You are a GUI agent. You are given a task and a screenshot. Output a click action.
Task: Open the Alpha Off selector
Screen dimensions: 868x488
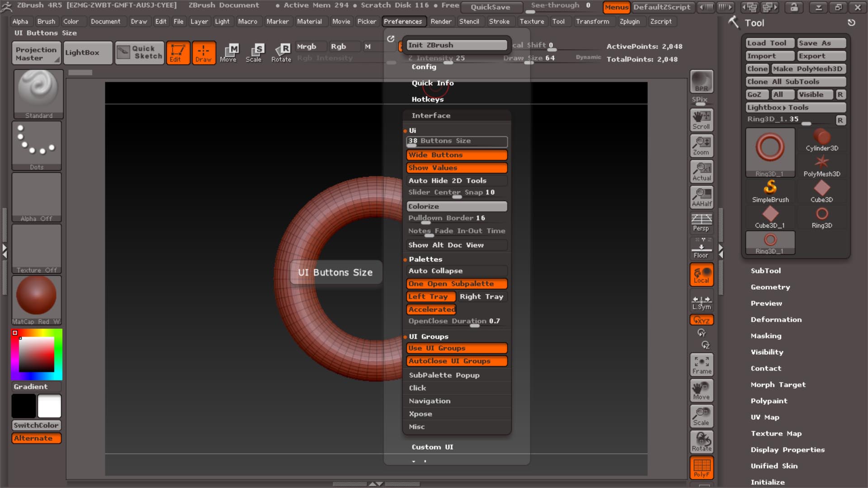click(37, 197)
